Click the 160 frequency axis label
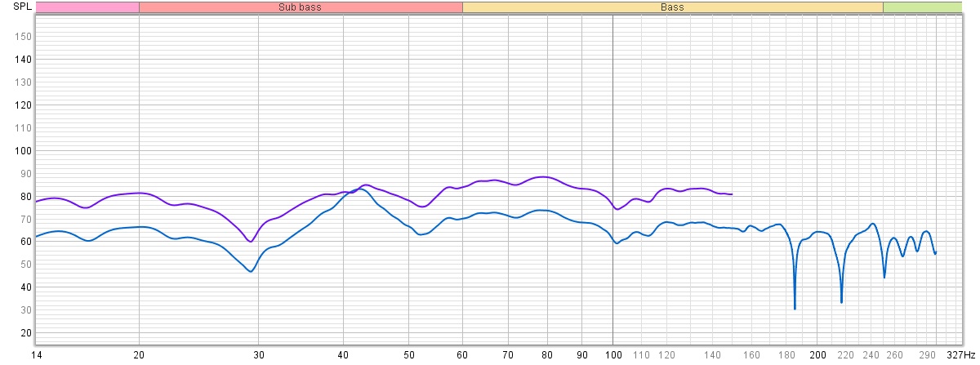 pyautogui.click(x=751, y=355)
